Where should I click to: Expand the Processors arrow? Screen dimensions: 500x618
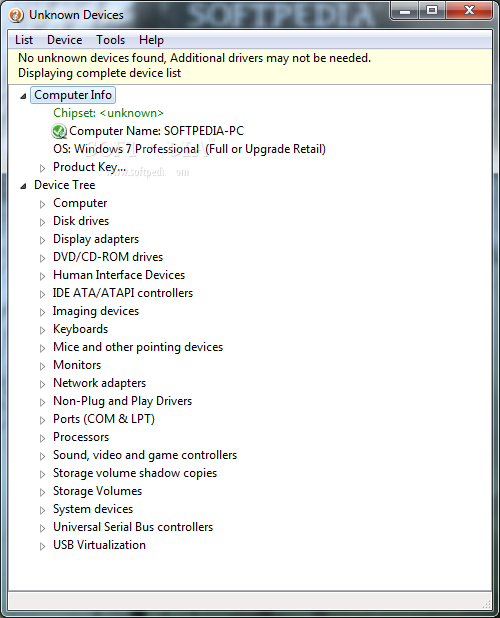coord(42,438)
